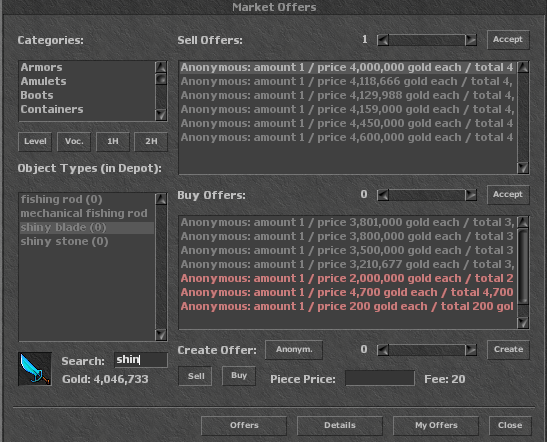Click the Sell Offers amount left arrow
Screen dimensions: 547x442
coord(383,40)
